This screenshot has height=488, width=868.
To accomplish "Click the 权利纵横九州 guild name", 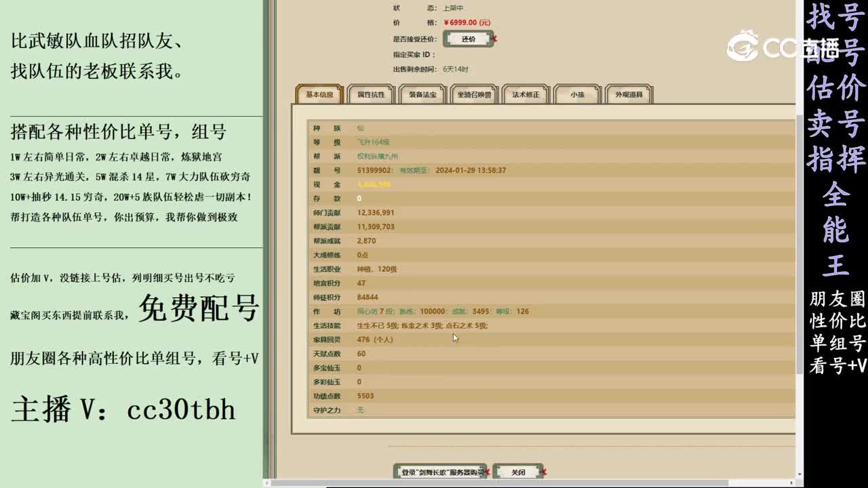I will tap(378, 157).
